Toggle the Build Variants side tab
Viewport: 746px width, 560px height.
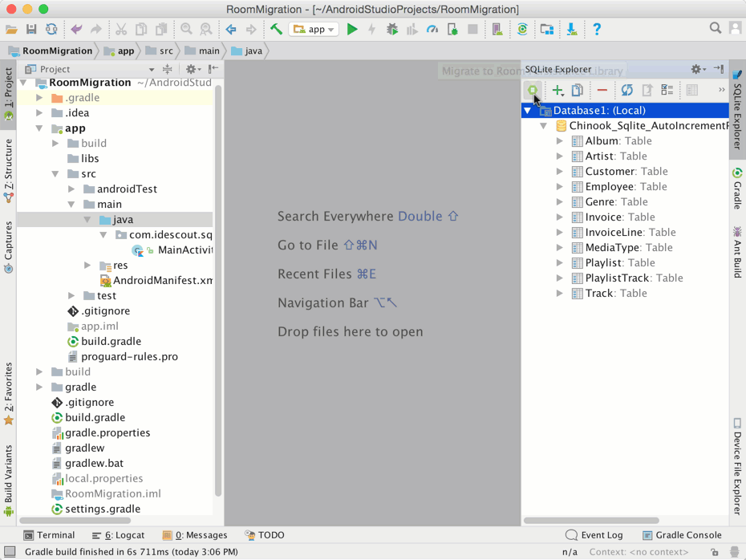coord(9,481)
